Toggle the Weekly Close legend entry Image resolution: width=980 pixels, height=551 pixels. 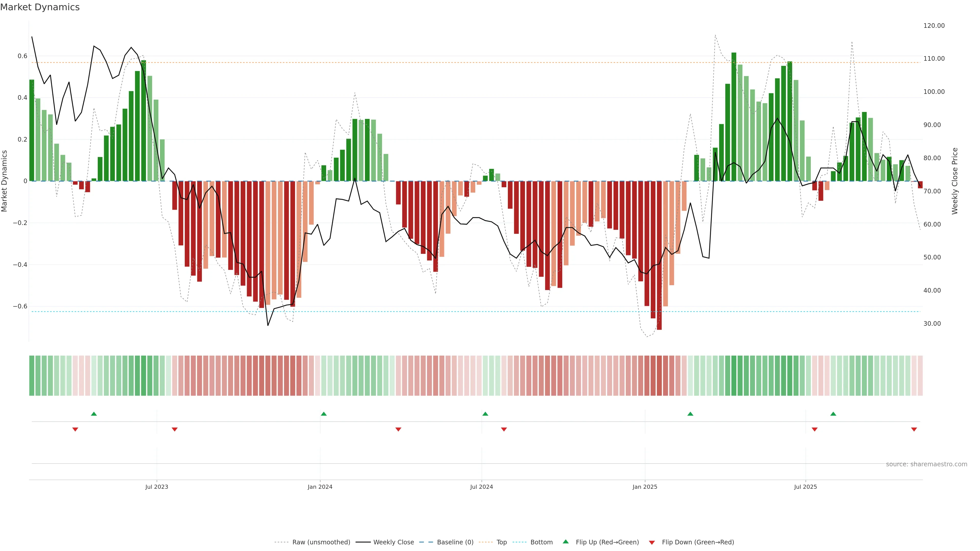393,542
